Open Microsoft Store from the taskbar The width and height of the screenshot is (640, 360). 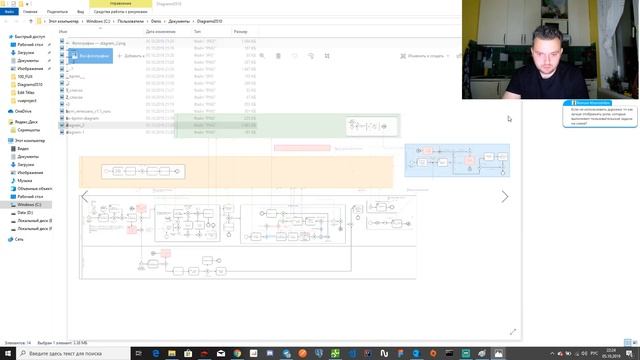pos(188,353)
